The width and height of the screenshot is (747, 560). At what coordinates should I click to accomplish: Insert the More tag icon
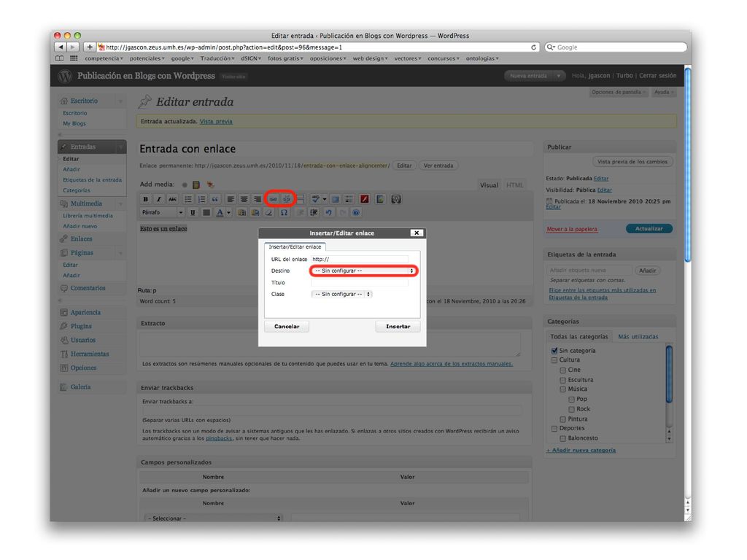pos(300,199)
